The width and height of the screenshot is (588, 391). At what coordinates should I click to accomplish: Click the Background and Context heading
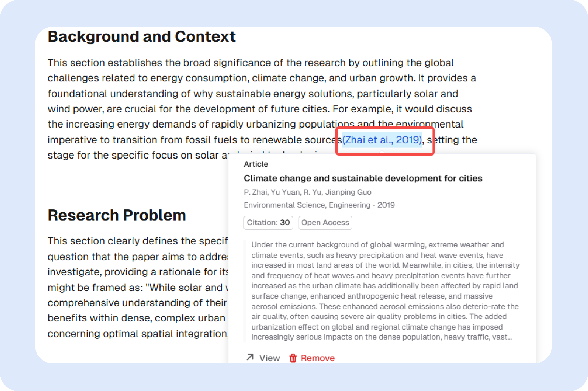pos(141,37)
